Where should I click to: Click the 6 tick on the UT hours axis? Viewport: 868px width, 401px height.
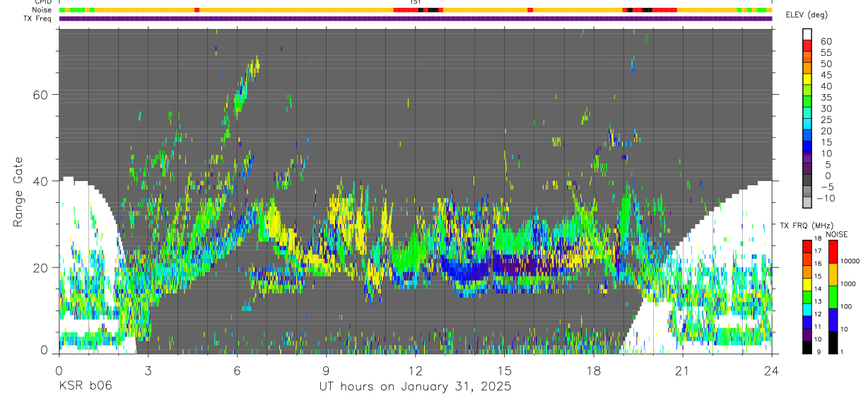click(x=237, y=370)
